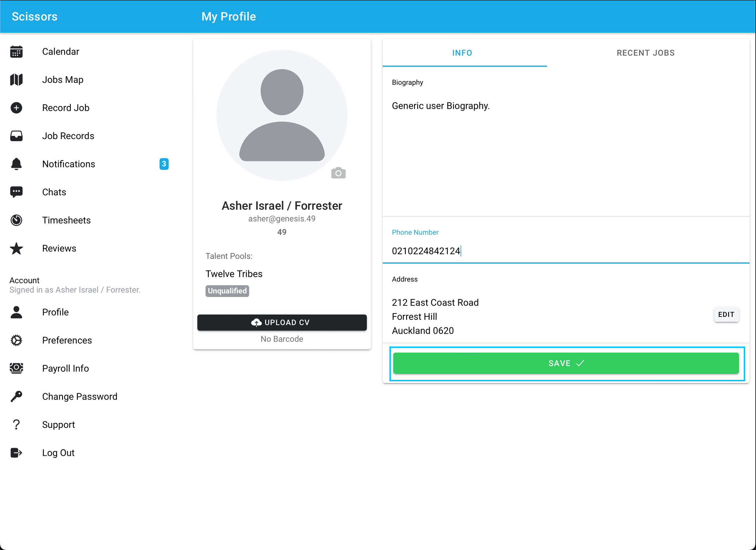Viewport: 756px width, 550px height.
Task: Click the Log Out exit icon
Action: (16, 452)
